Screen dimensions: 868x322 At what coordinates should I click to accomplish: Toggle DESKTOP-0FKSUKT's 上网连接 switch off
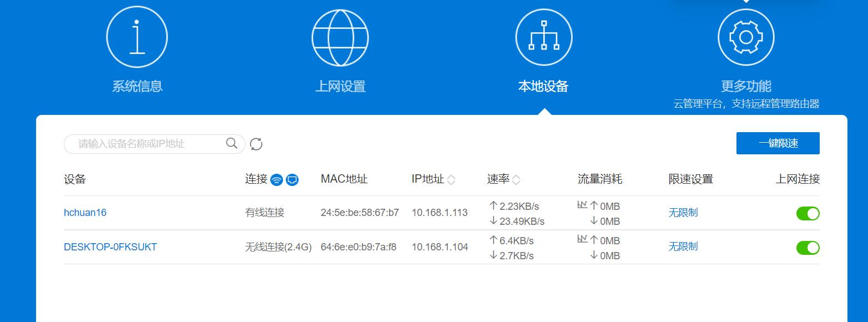coord(808,248)
